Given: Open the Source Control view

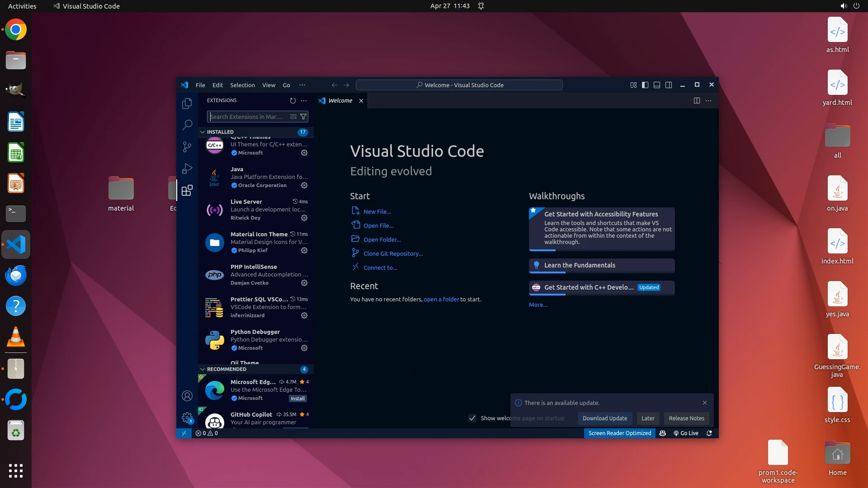Looking at the screenshot, I should [187, 146].
